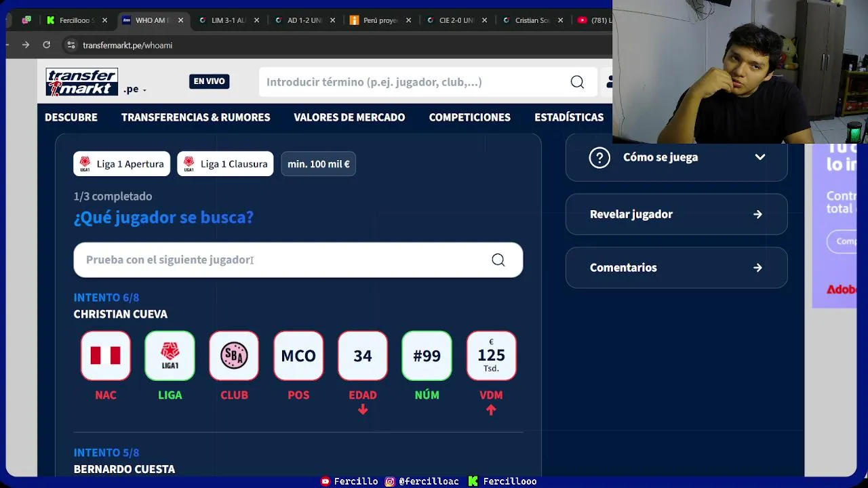This screenshot has width=868, height=488.
Task: Click the age 34 tile
Action: pyautogui.click(x=363, y=356)
